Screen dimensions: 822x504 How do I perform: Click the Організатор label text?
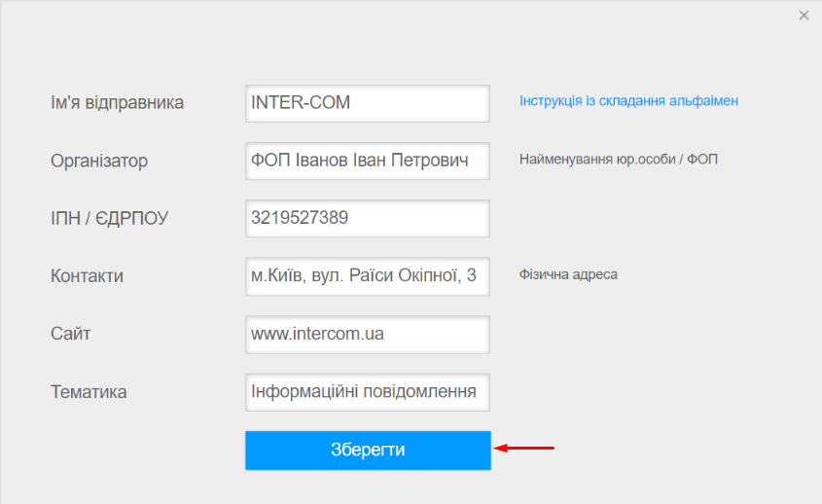(x=99, y=162)
